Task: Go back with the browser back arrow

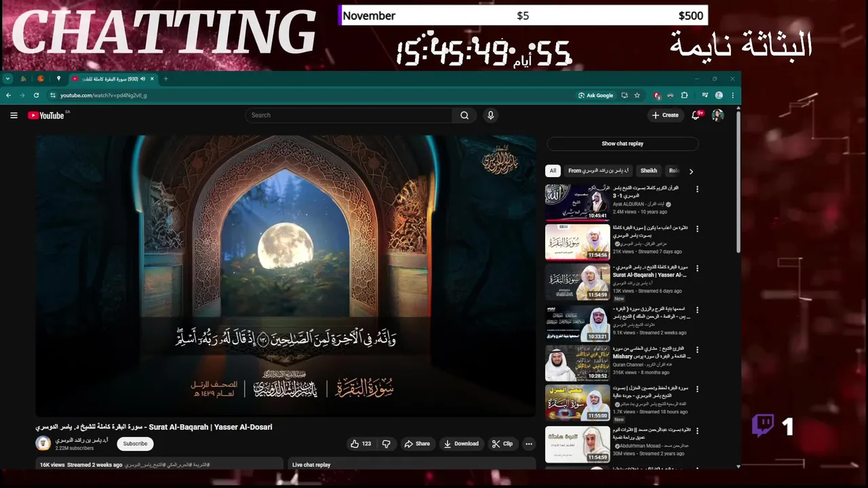Action: pyautogui.click(x=9, y=96)
